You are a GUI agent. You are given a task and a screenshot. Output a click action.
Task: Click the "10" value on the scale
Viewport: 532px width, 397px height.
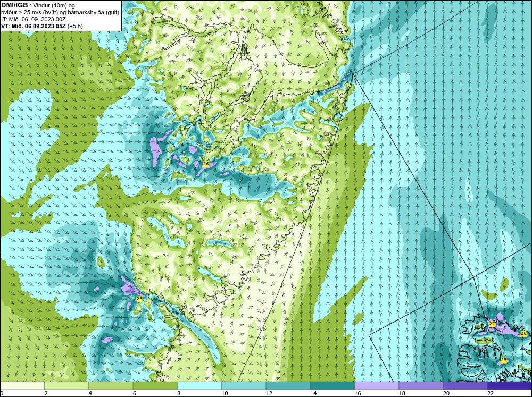coord(225,393)
